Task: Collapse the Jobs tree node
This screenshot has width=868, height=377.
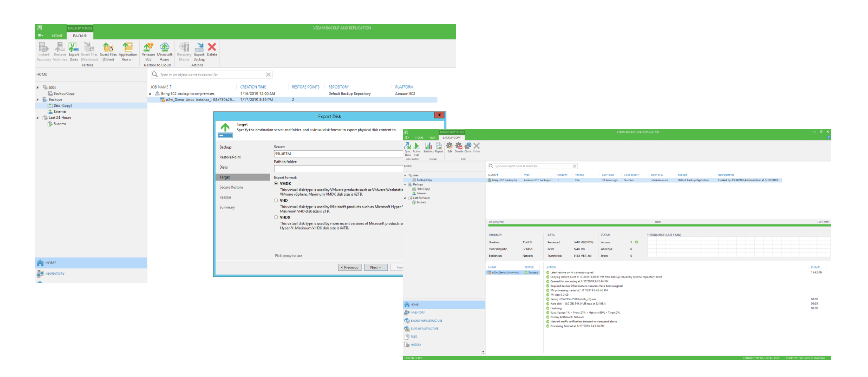Action: 37,87
